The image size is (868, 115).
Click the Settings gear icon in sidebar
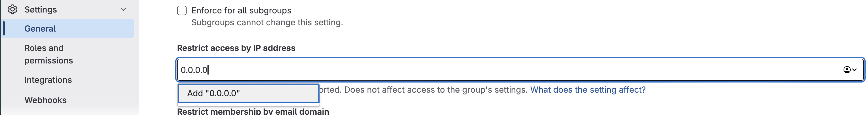point(13,10)
